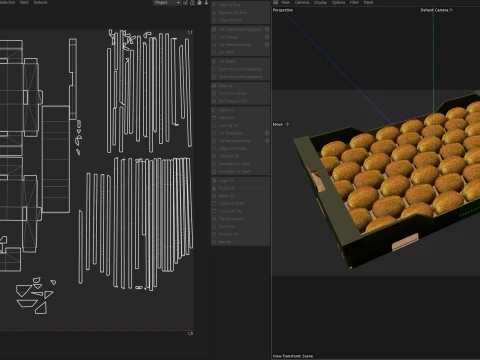
Task: Click Flip Sequence
Action: coord(240,219)
